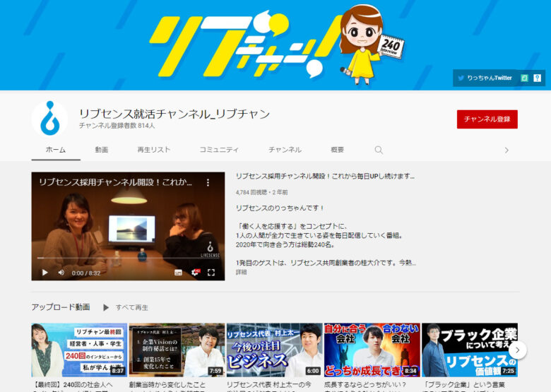Subscribe with the チャンネル登録 button

click(x=487, y=119)
